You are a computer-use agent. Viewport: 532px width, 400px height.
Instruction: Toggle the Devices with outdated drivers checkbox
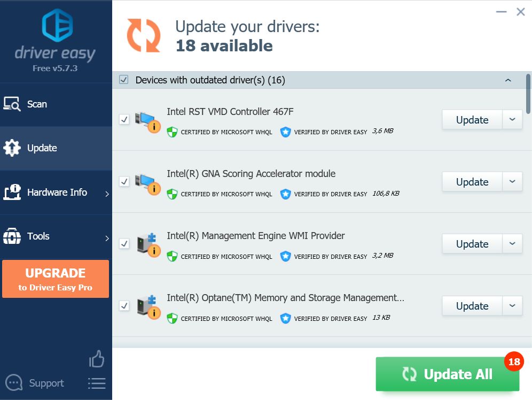124,79
